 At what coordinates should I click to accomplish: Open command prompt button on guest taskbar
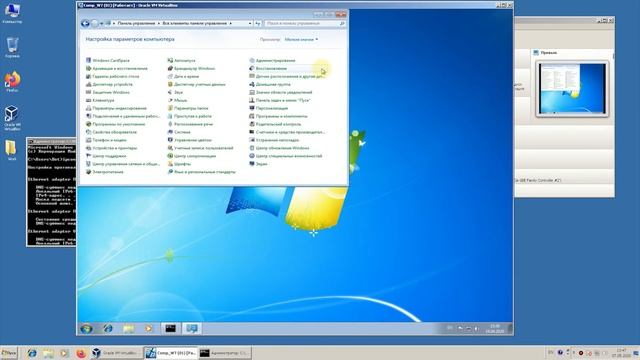point(171,329)
